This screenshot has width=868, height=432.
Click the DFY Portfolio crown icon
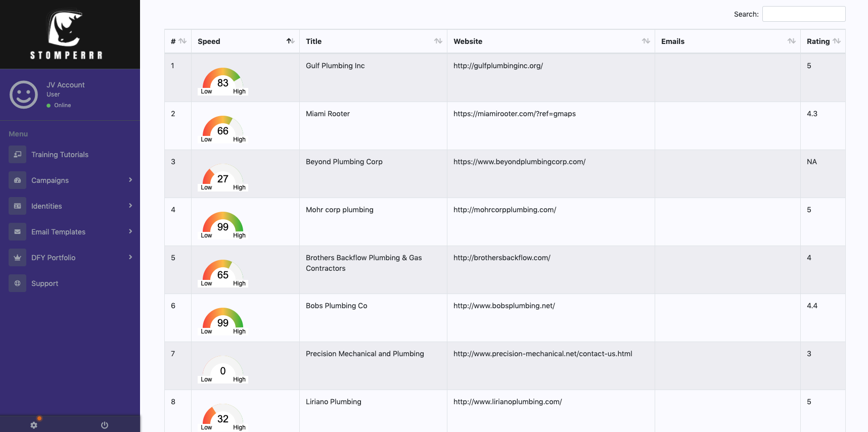[x=17, y=258]
